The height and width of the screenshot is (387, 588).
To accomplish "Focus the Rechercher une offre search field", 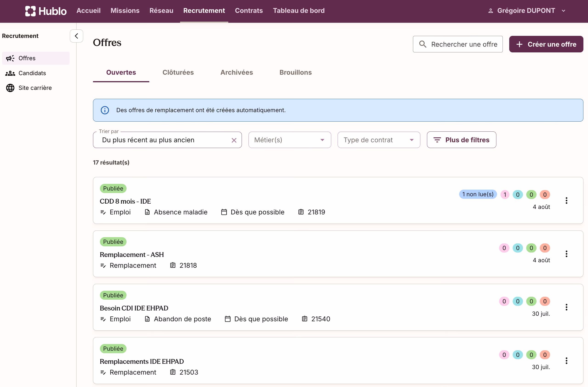I will tap(458, 44).
